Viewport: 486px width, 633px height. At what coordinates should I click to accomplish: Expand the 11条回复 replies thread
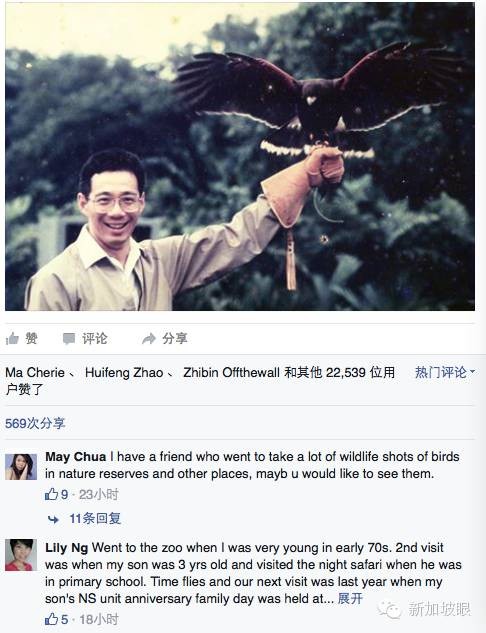95,518
